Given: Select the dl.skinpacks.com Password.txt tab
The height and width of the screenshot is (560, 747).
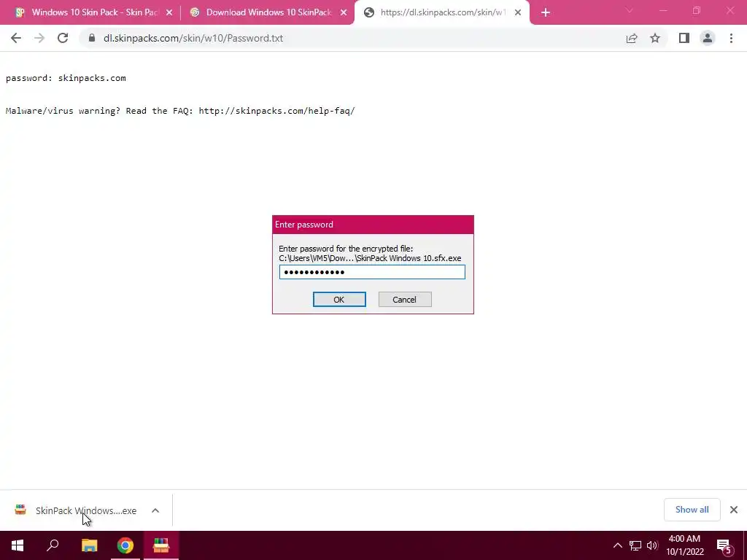Looking at the screenshot, I should click(x=441, y=12).
